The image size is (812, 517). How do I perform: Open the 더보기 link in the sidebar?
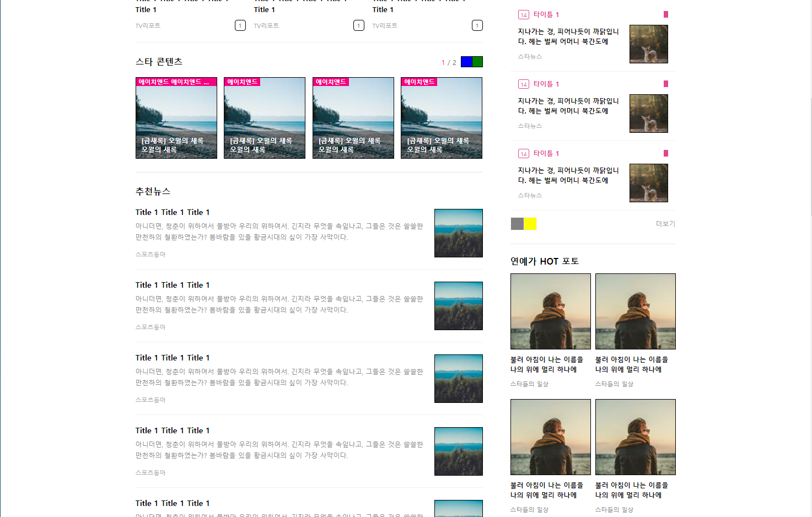(665, 224)
